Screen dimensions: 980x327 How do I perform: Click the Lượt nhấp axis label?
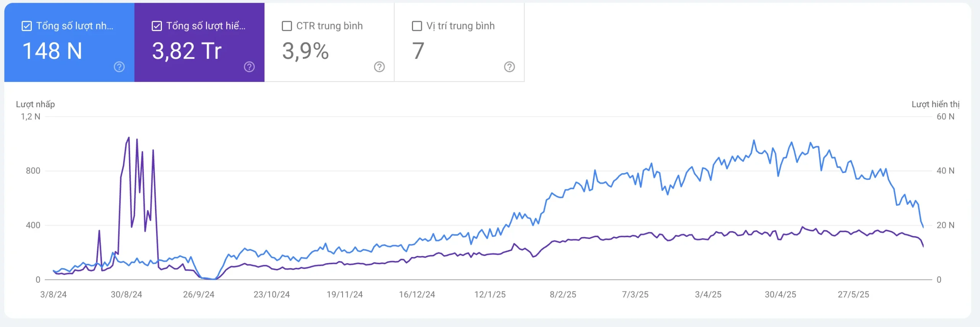click(x=35, y=104)
